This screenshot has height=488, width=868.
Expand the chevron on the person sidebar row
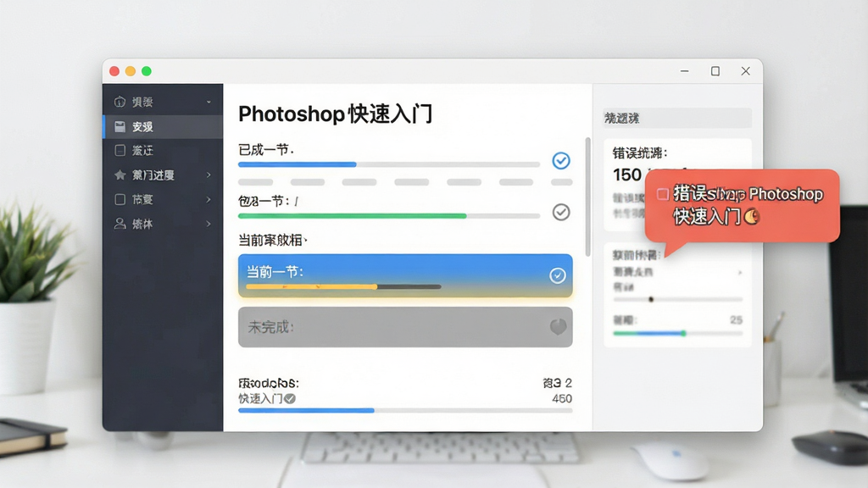pos(209,224)
